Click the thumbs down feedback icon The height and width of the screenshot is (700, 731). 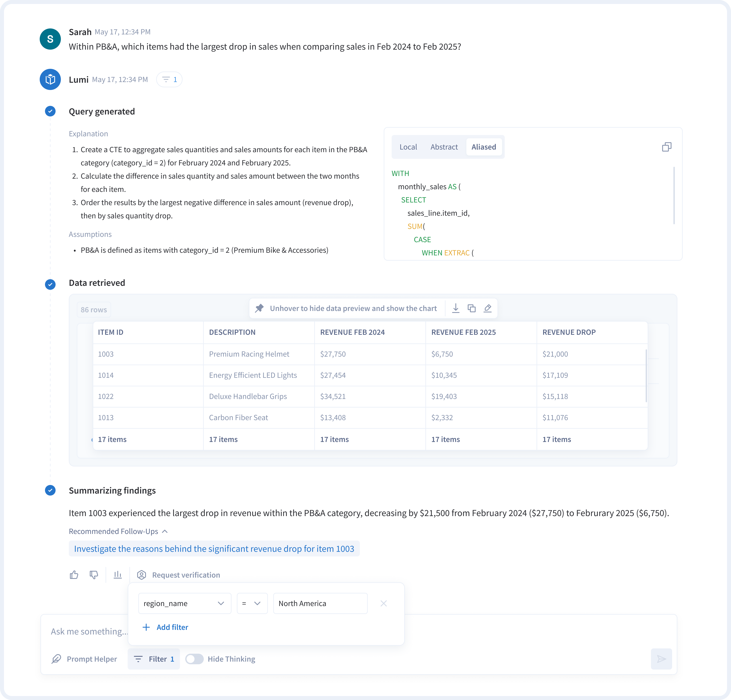(x=94, y=575)
